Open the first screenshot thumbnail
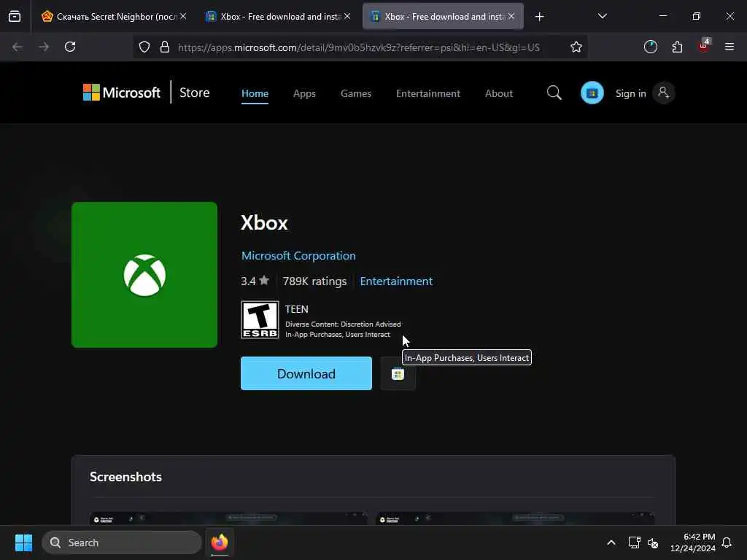This screenshot has height=560, width=747. (x=228, y=518)
